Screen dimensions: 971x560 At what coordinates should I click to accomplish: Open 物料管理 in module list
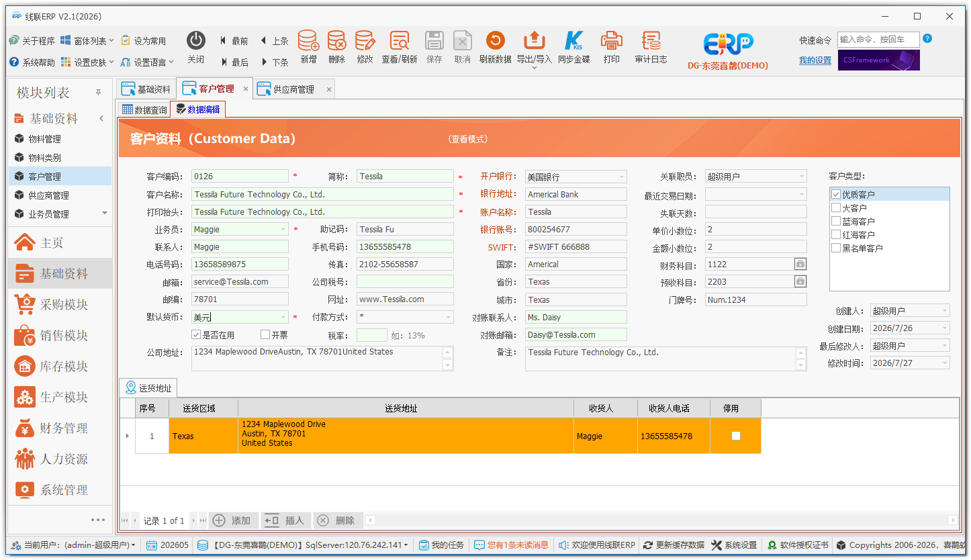(60, 139)
